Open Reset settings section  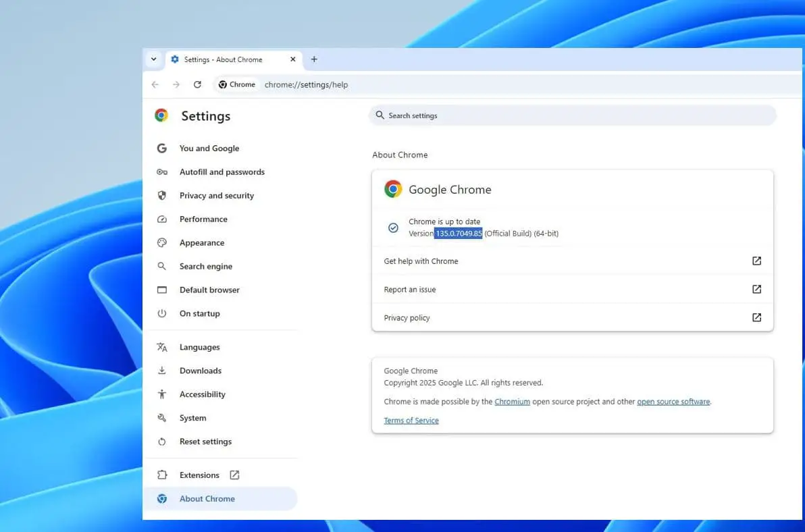coord(205,442)
